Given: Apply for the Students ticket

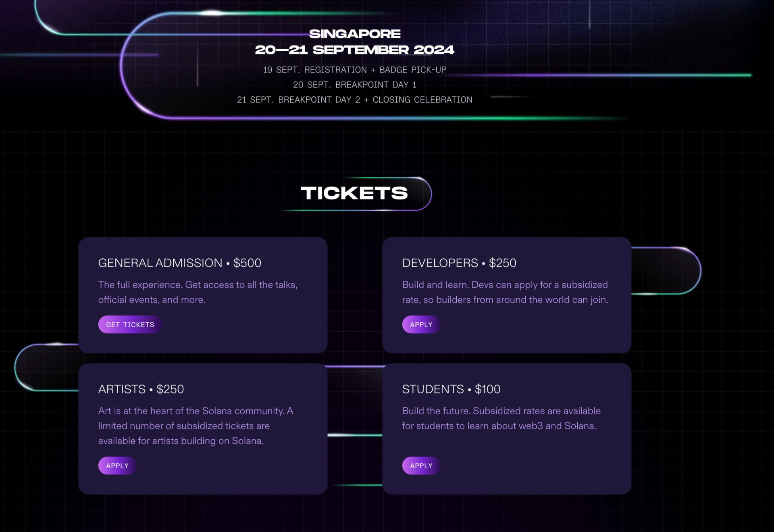Looking at the screenshot, I should tap(421, 465).
